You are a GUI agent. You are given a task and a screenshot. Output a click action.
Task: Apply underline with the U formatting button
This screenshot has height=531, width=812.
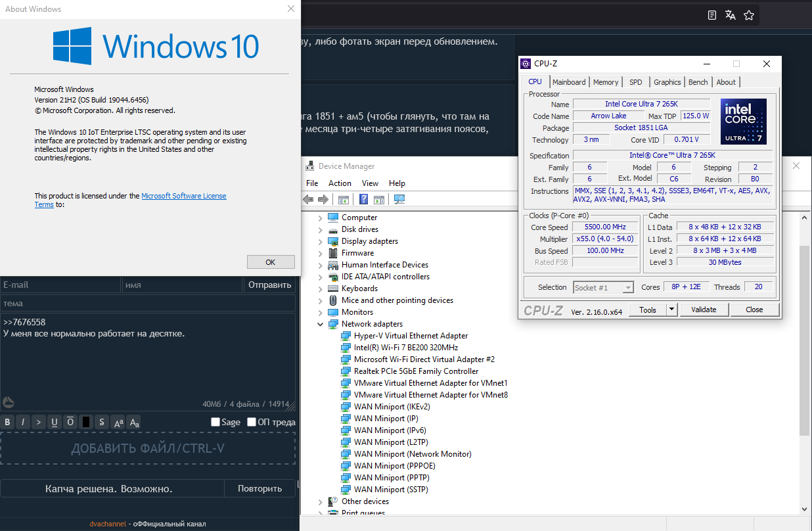click(55, 422)
